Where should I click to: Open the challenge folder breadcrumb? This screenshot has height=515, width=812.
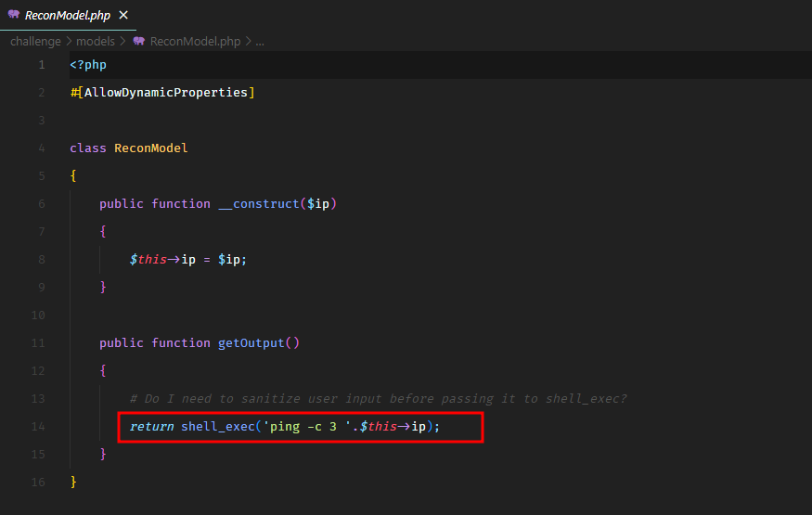point(35,42)
